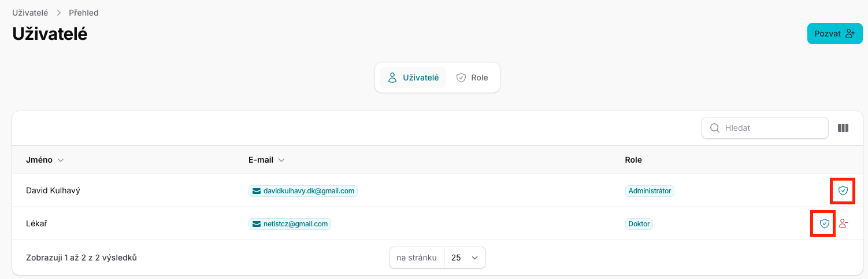Click the David Kulhavý name cell
868x279 pixels.
point(53,190)
